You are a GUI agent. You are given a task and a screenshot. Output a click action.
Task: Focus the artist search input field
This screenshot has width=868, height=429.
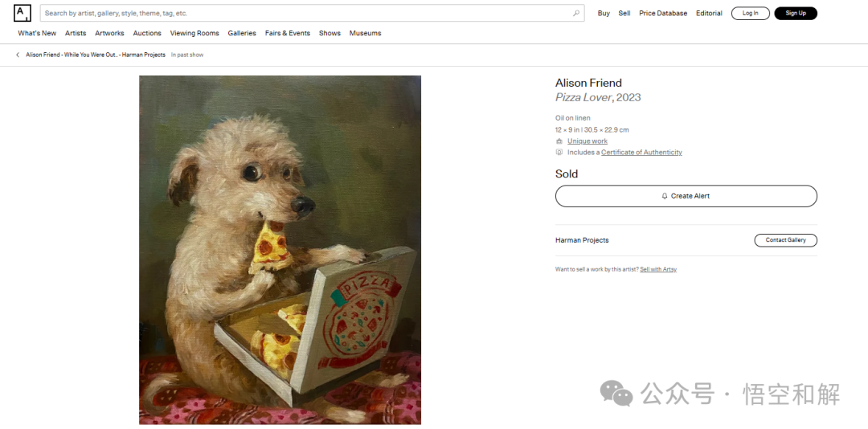click(308, 14)
